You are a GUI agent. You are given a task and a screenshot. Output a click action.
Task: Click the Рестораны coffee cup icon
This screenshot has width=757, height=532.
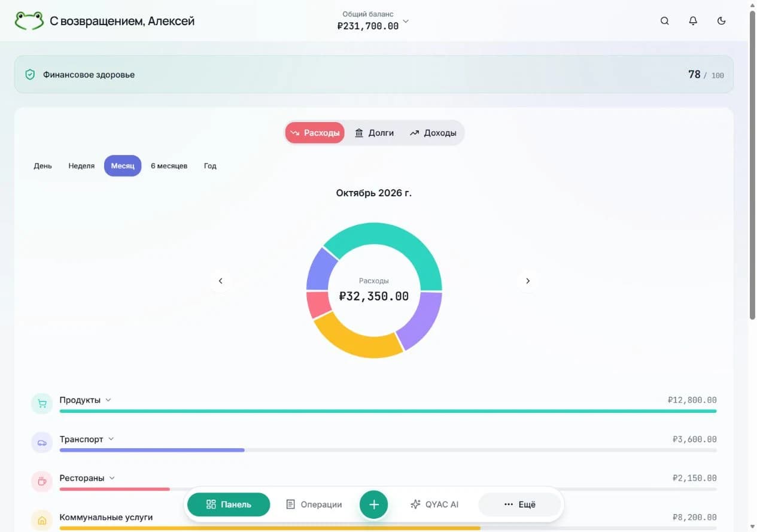point(42,482)
